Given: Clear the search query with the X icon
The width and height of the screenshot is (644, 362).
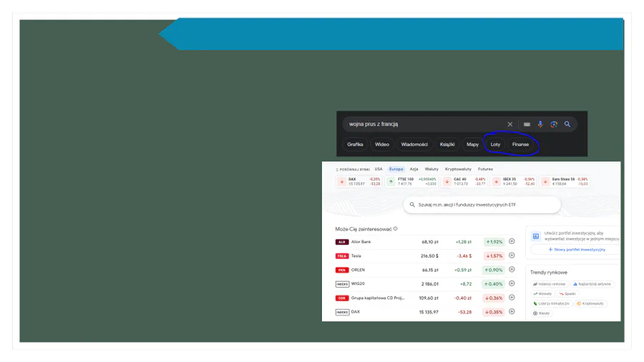Looking at the screenshot, I should pyautogui.click(x=510, y=124).
